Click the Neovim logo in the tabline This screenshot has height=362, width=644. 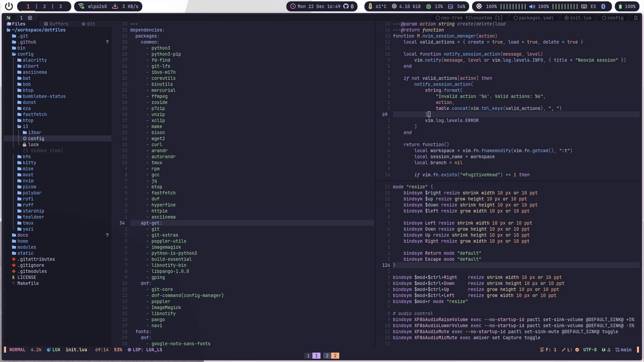(x=8, y=18)
